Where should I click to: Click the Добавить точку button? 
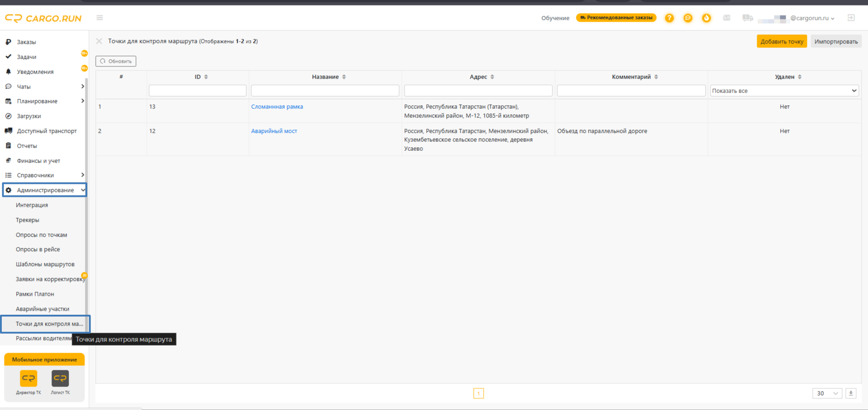[x=781, y=42]
